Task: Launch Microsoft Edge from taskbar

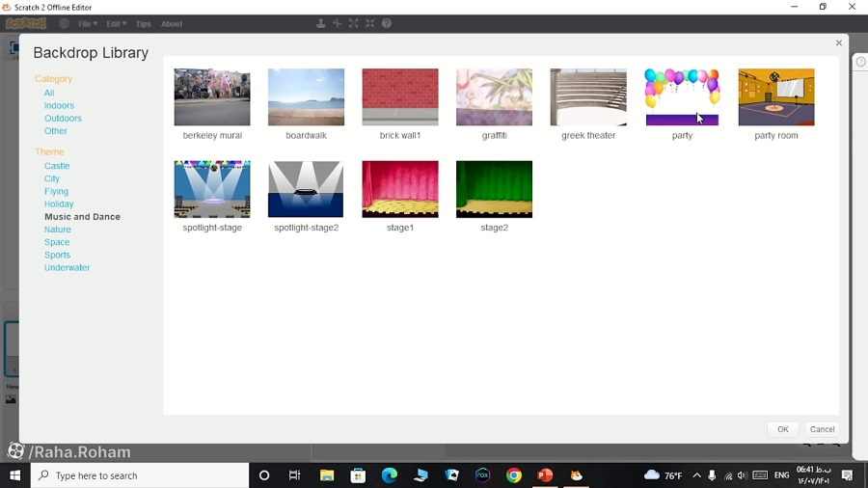Action: [390, 475]
